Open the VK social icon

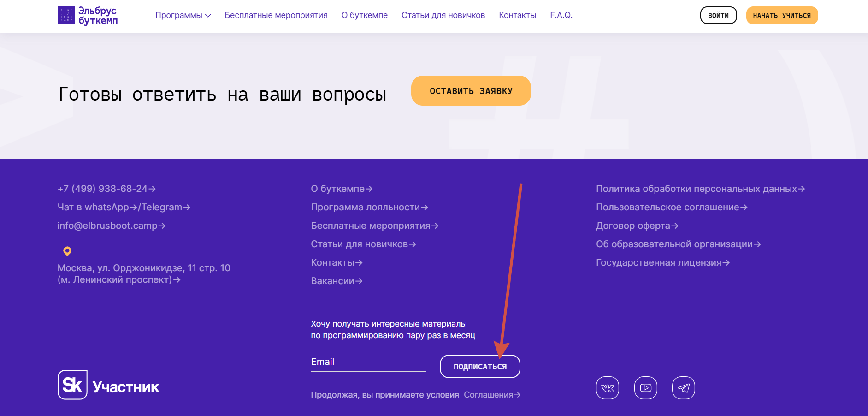coord(608,388)
